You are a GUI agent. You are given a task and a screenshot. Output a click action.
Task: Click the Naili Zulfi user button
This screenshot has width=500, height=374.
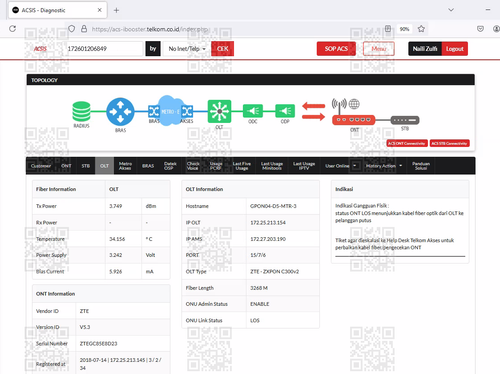coord(425,49)
